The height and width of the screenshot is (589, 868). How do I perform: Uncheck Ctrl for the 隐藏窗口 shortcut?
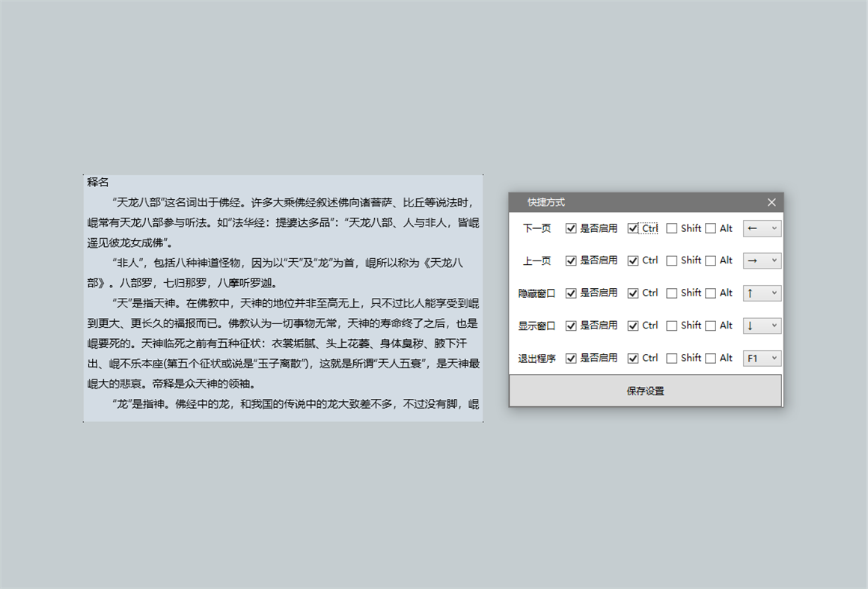[x=633, y=293]
